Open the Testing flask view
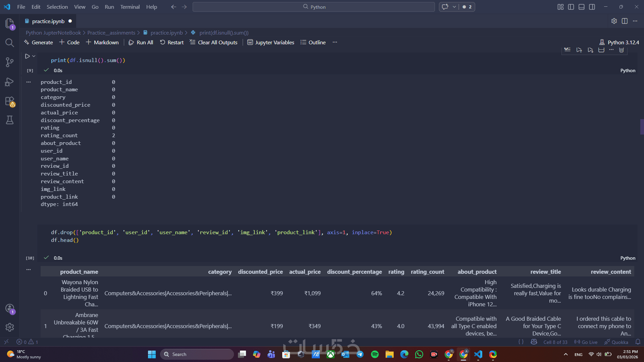This screenshot has width=644, height=362. point(9,120)
